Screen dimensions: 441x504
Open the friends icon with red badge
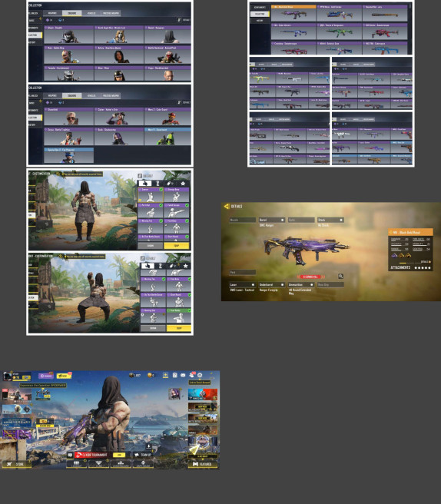click(x=192, y=375)
